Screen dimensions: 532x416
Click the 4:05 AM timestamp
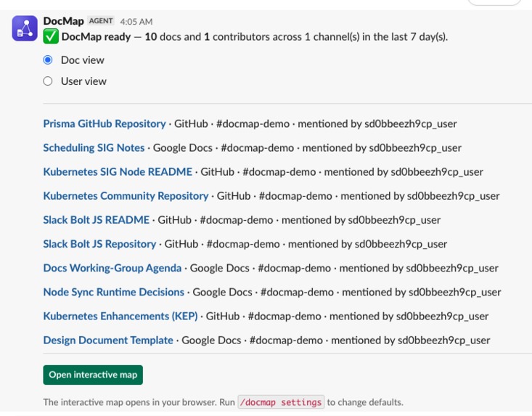[x=136, y=22]
